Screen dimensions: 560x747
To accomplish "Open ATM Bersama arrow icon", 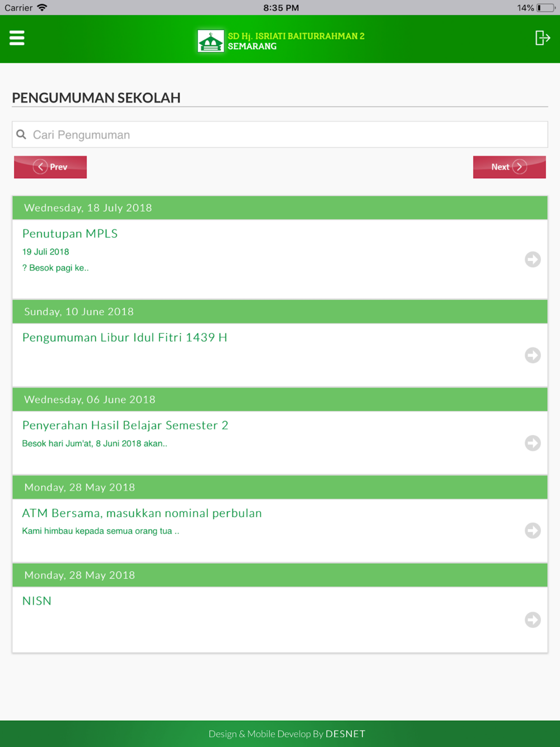I will tap(533, 530).
